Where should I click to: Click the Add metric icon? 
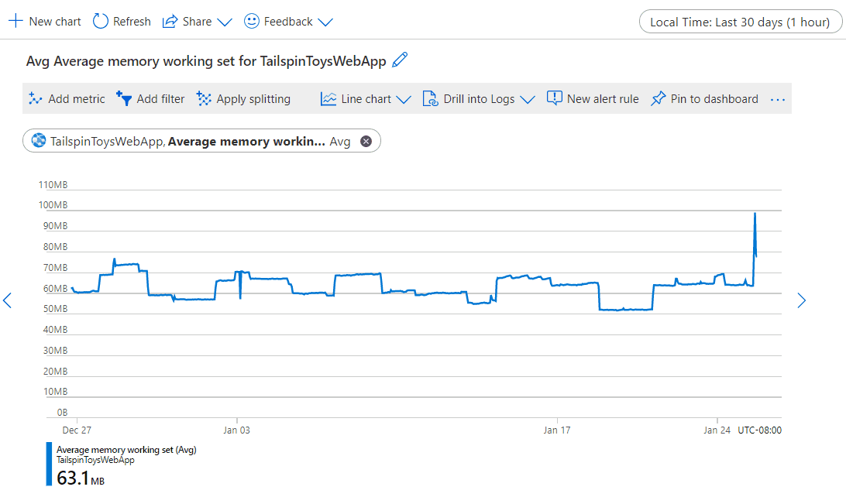(35, 99)
